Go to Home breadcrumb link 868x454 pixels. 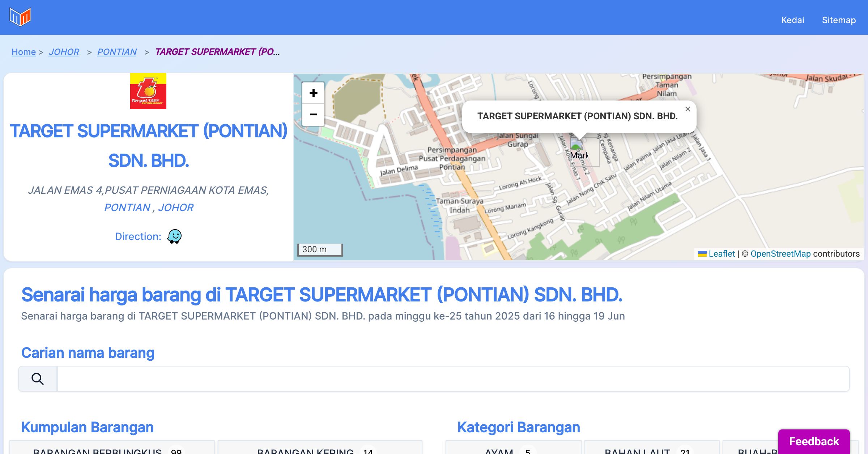tap(24, 52)
